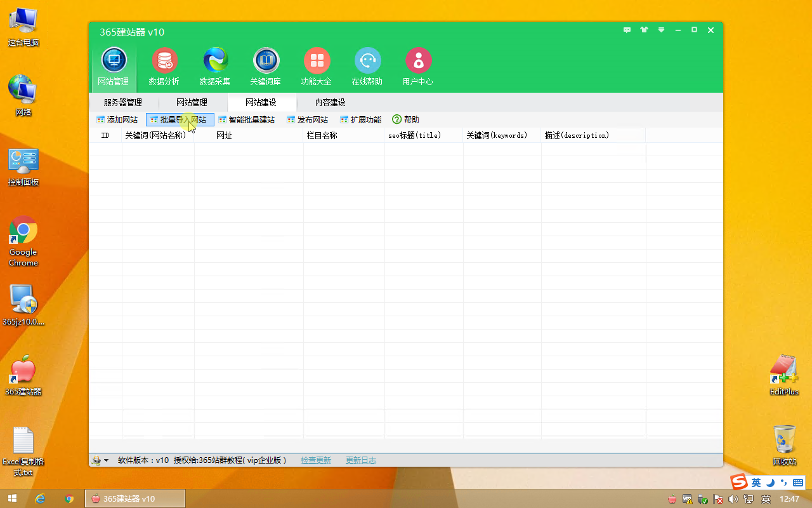Click the ID column header

(105, 135)
